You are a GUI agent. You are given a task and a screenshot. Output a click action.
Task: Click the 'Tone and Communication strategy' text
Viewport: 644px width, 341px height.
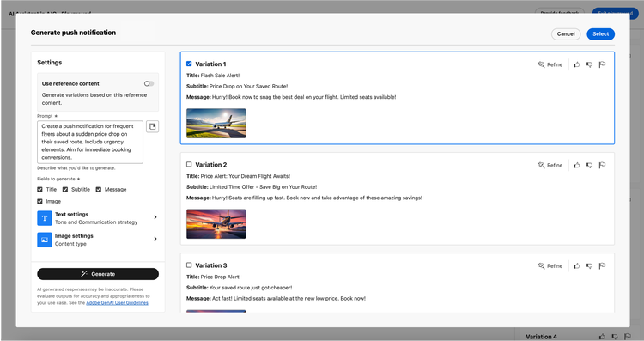(96, 222)
